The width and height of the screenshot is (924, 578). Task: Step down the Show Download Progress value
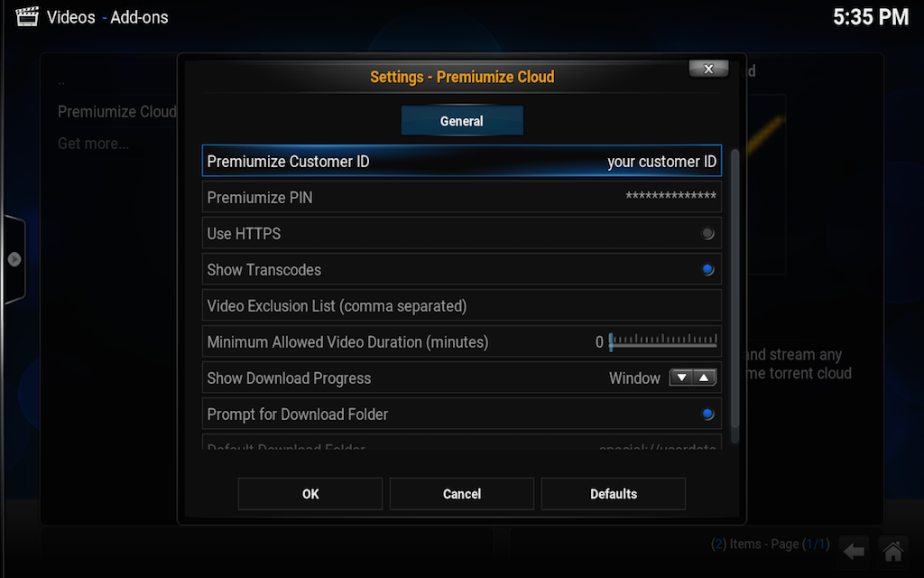click(681, 378)
